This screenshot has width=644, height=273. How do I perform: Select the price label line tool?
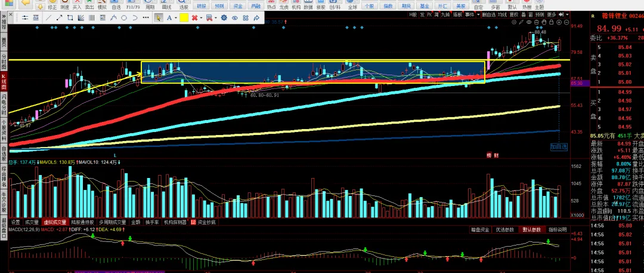[36, 18]
